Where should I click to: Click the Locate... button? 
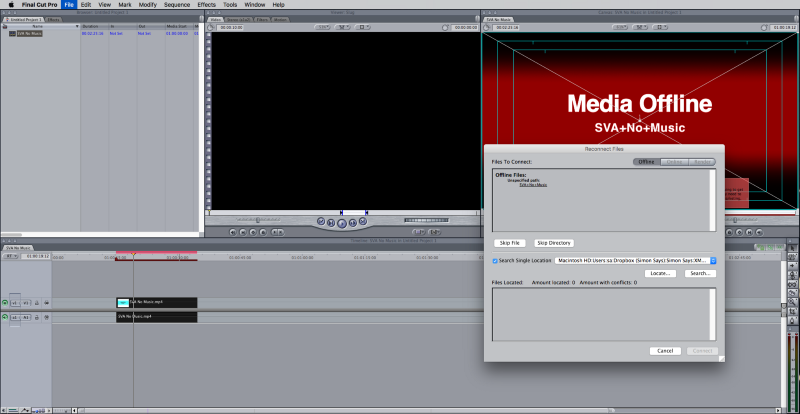[660, 274]
